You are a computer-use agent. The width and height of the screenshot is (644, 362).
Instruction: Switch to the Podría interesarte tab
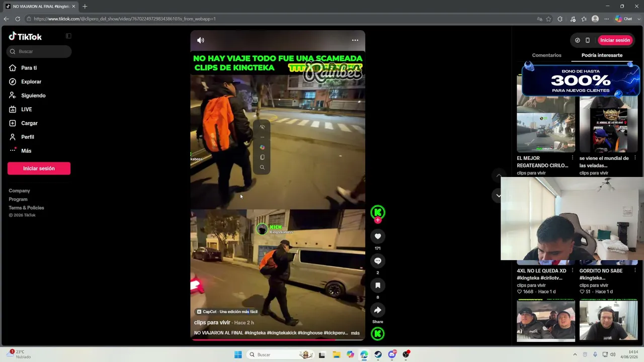pos(602,55)
